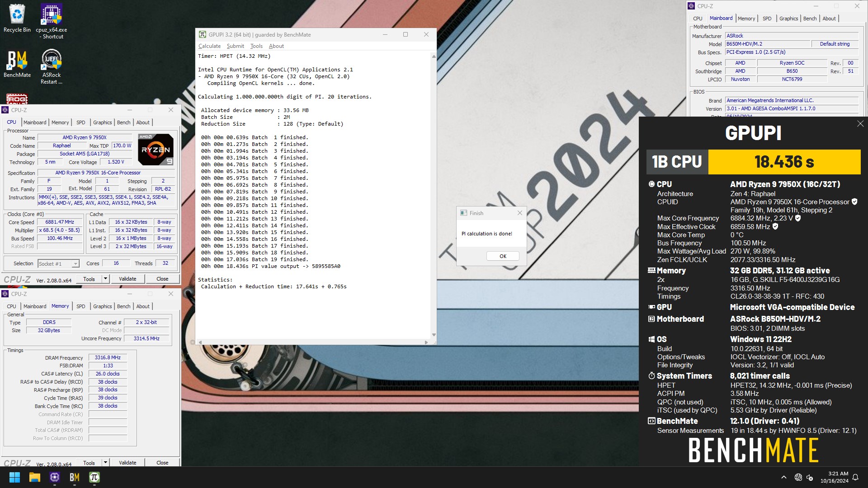Switch to Graphics tab in top-right CPU-Z window
The image size is (868, 488).
click(x=789, y=19)
